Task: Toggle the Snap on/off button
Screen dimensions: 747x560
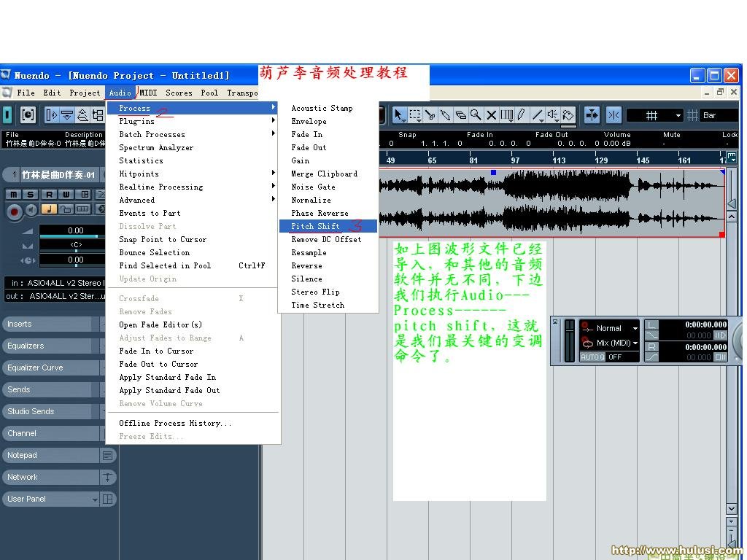Action: pos(614,114)
